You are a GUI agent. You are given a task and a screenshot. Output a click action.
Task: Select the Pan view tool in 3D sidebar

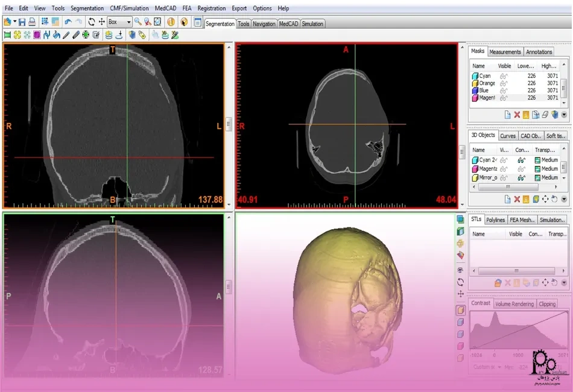tap(461, 293)
